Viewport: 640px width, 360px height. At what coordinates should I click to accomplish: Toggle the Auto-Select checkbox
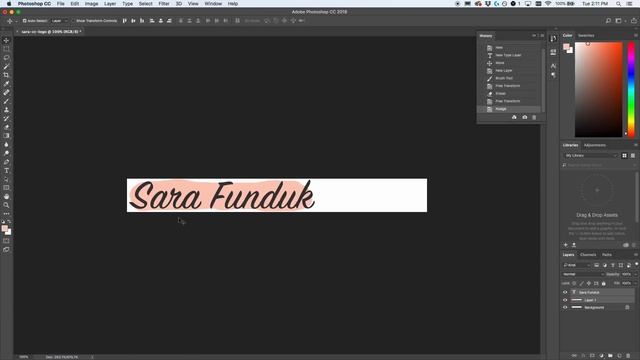[x=24, y=21]
